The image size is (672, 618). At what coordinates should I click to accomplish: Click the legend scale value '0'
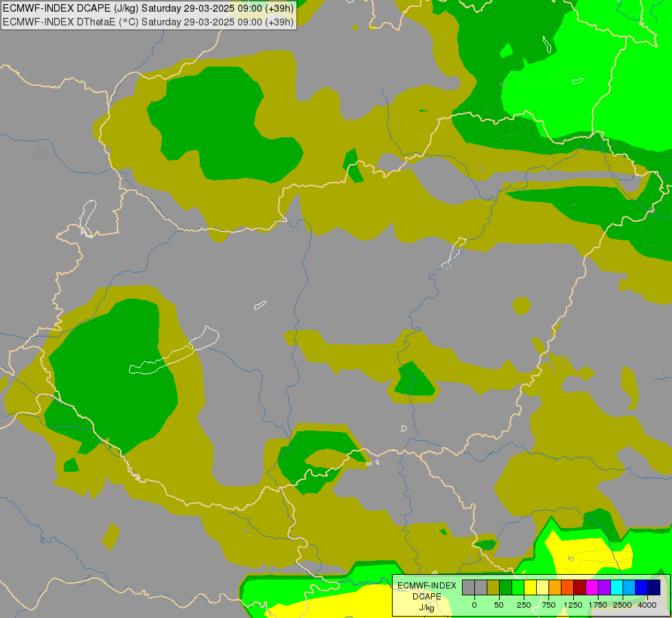pos(474,605)
